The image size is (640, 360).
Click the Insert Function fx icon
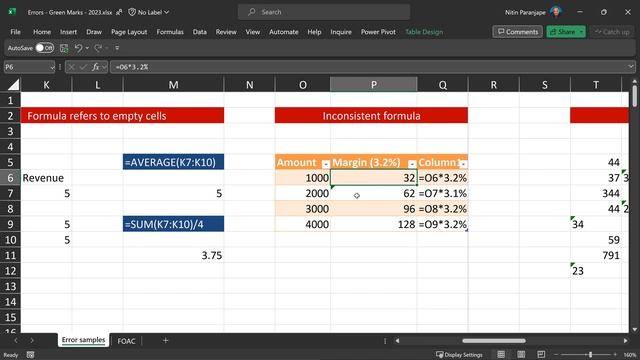pyautogui.click(x=96, y=67)
